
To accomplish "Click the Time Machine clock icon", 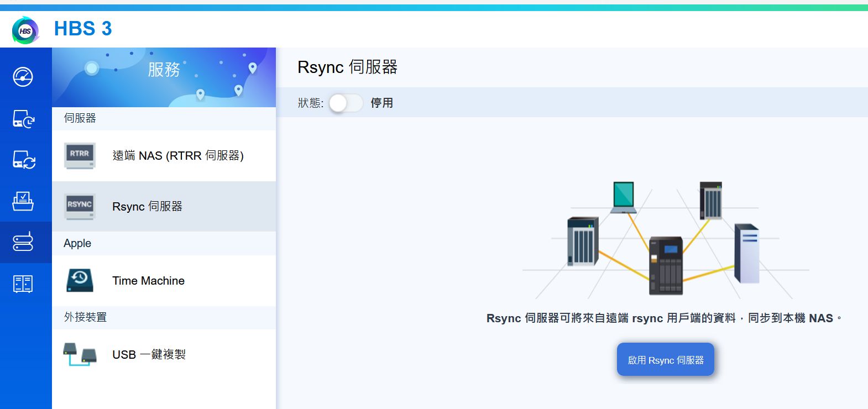I will click(80, 280).
